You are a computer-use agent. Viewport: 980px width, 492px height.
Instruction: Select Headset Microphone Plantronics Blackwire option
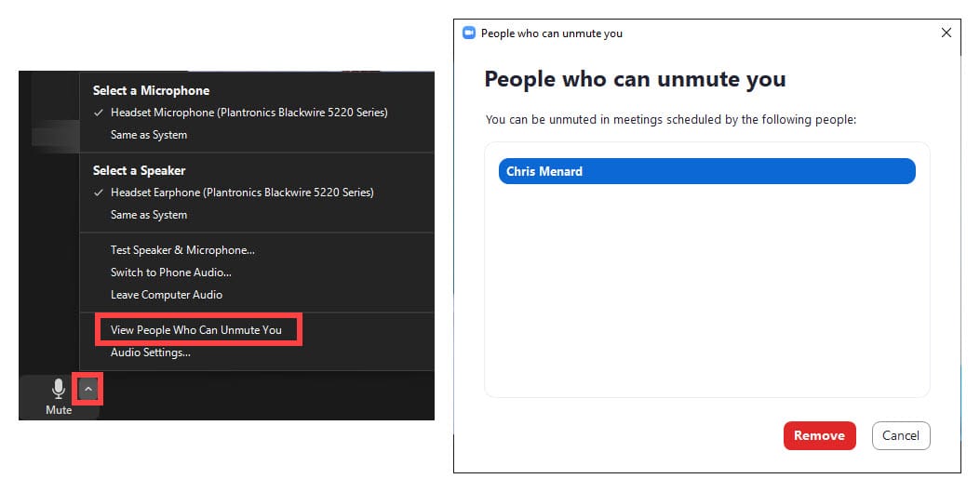(x=248, y=113)
